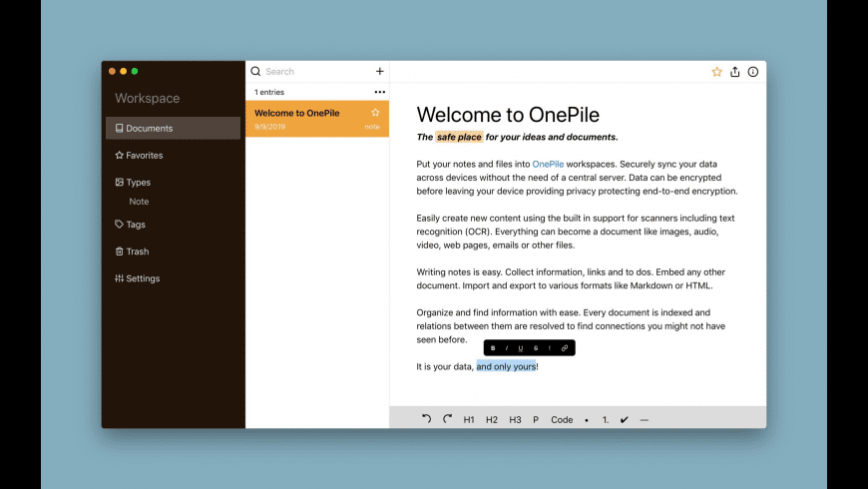
Task: Apply highlight mark in floating toolbar
Action: [x=549, y=347]
